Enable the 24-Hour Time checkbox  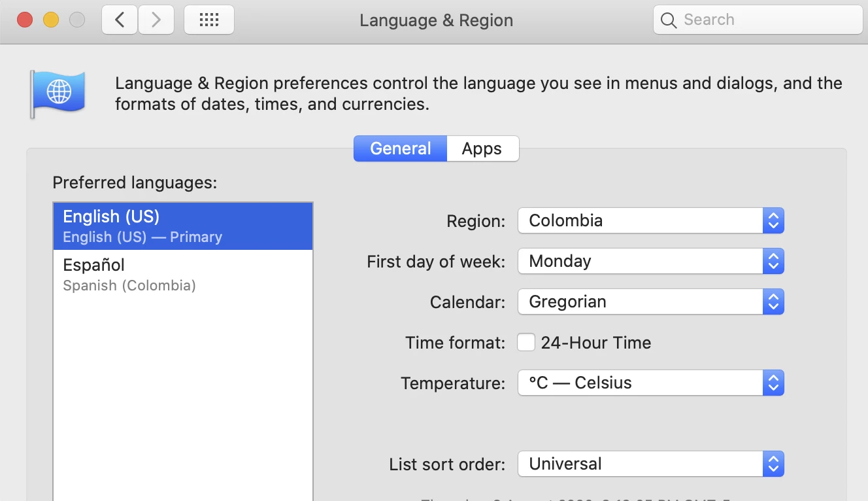526,342
